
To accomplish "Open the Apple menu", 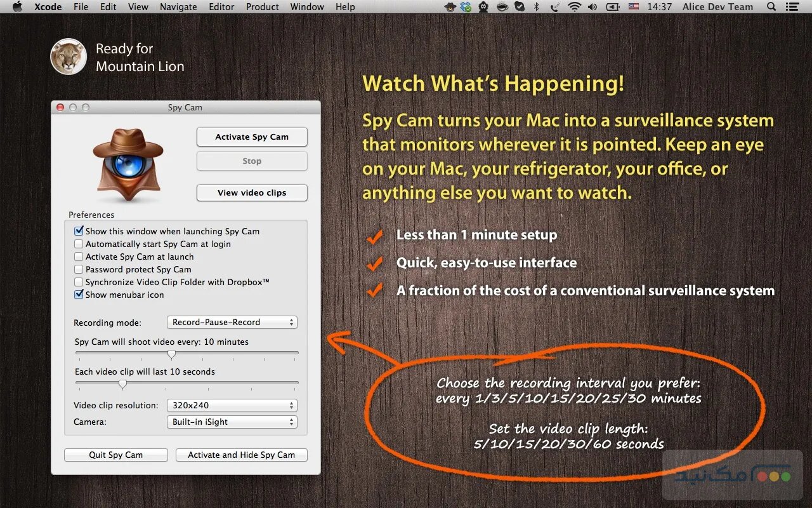I will (x=18, y=7).
